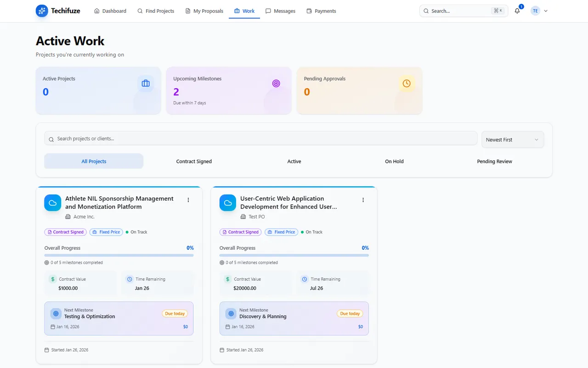Open the three-dot menu on User-Centric Web card
This screenshot has width=588, height=368.
pyautogui.click(x=363, y=200)
